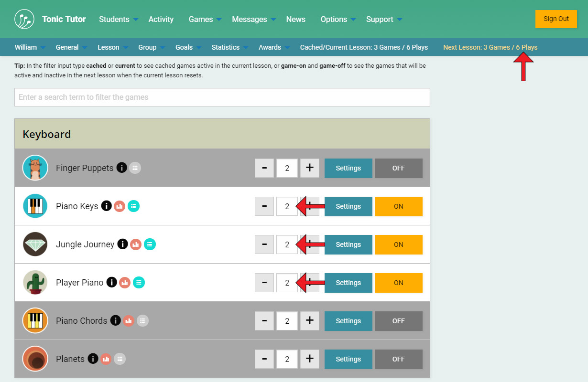
Task: Go to the Activity page
Action: point(161,19)
